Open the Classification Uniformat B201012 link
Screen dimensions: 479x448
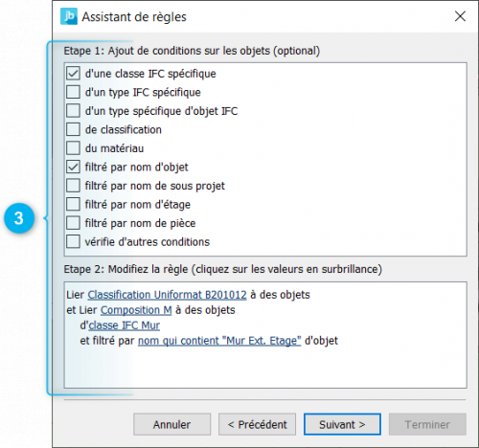[167, 295]
